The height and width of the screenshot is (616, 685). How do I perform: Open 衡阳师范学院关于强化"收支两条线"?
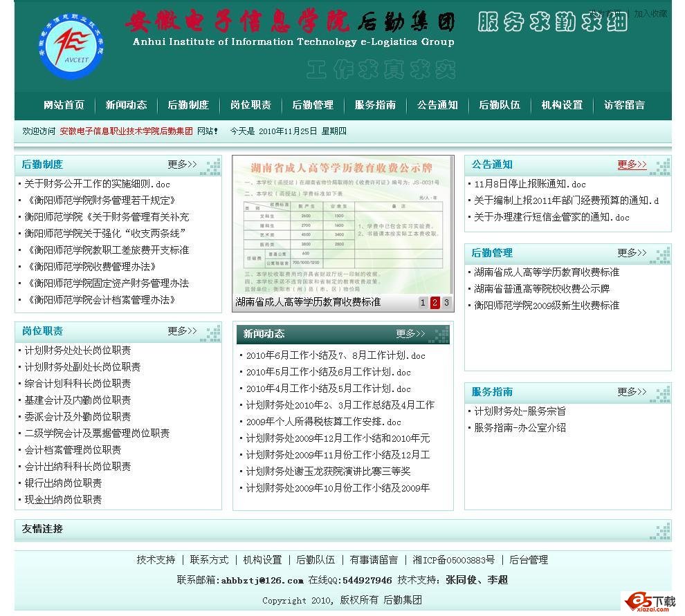tap(105, 234)
